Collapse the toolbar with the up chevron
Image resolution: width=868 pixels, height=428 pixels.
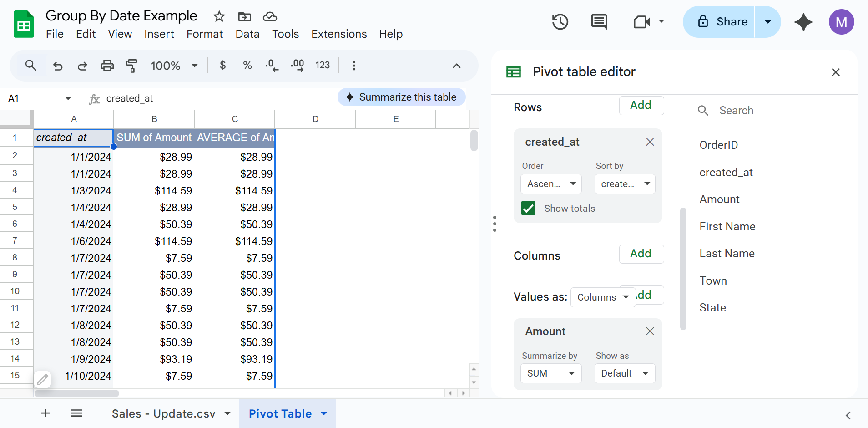[x=457, y=66]
